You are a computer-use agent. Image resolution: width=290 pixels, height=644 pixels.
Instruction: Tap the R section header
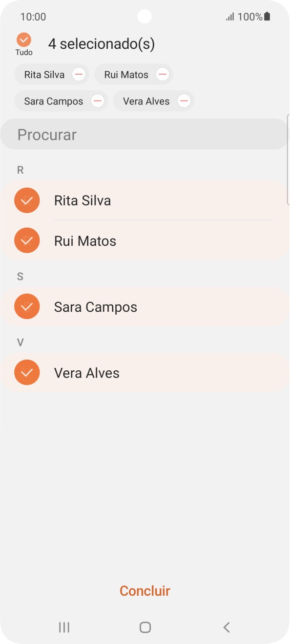20,170
